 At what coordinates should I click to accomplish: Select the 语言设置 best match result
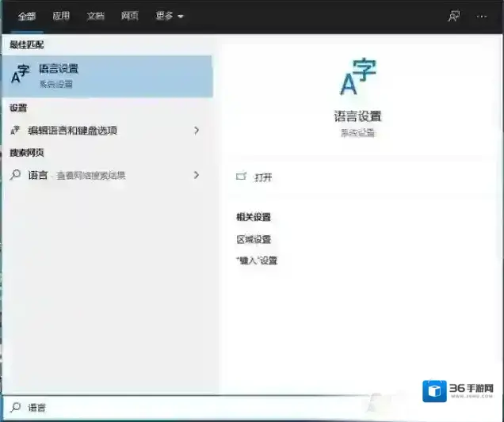[x=107, y=77]
